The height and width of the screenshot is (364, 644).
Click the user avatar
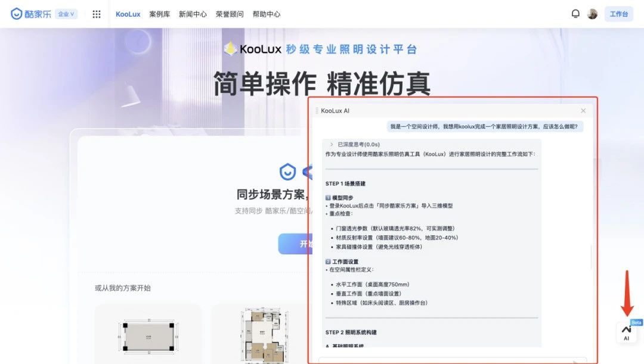tap(592, 14)
